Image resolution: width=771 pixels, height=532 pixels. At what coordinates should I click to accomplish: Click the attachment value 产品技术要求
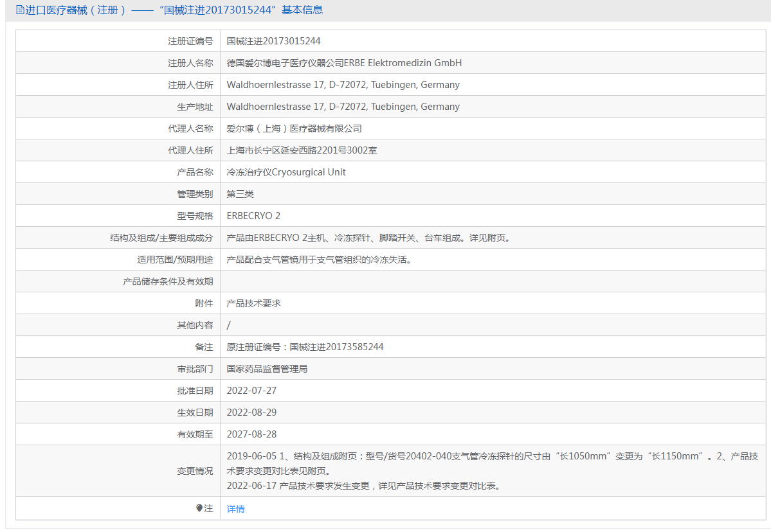(x=254, y=303)
